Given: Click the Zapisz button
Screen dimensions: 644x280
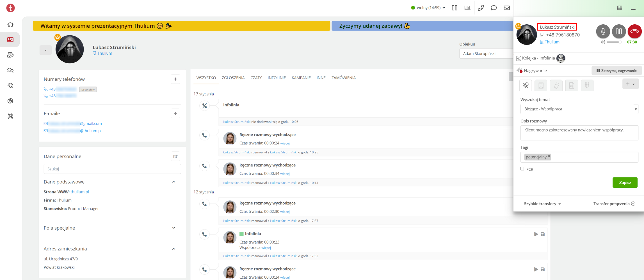Looking at the screenshot, I should tap(625, 182).
